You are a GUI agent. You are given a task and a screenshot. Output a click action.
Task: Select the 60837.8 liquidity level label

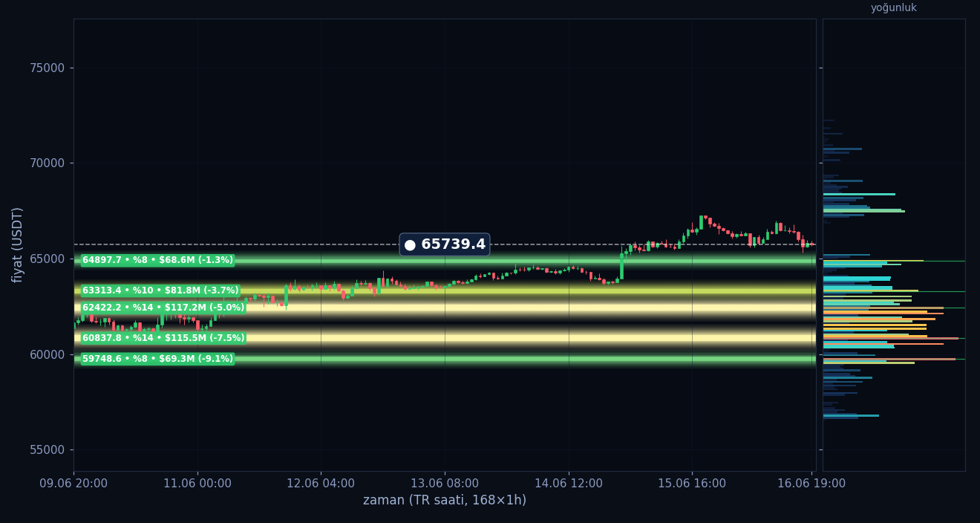163,338
